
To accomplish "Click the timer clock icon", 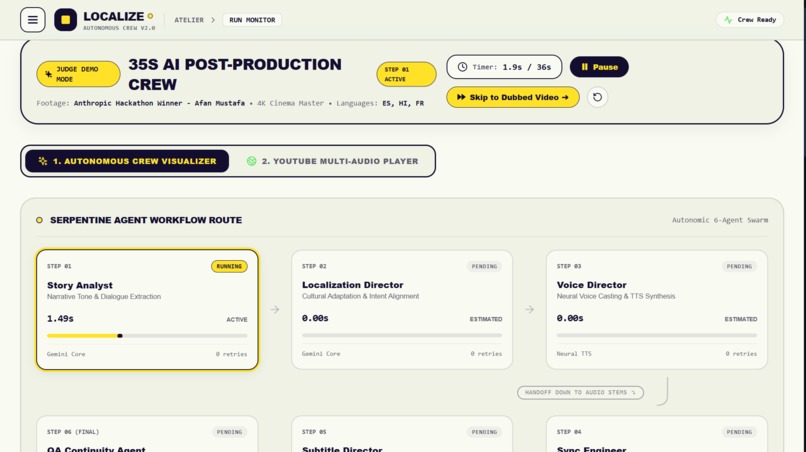I will (462, 67).
